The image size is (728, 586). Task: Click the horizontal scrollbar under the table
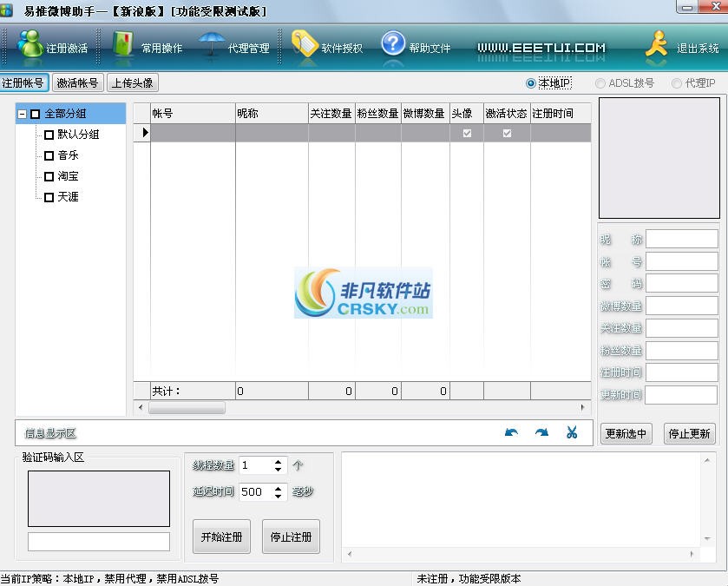point(187,407)
